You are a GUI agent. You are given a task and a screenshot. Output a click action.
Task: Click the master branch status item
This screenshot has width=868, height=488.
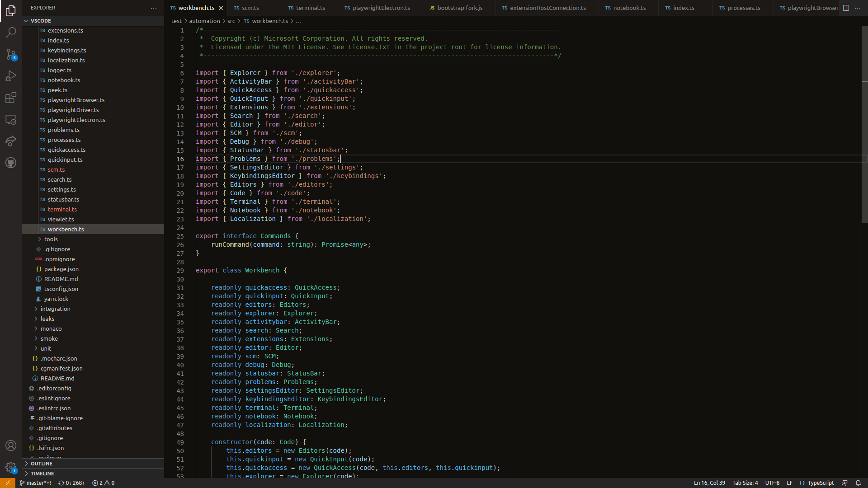(x=35, y=483)
